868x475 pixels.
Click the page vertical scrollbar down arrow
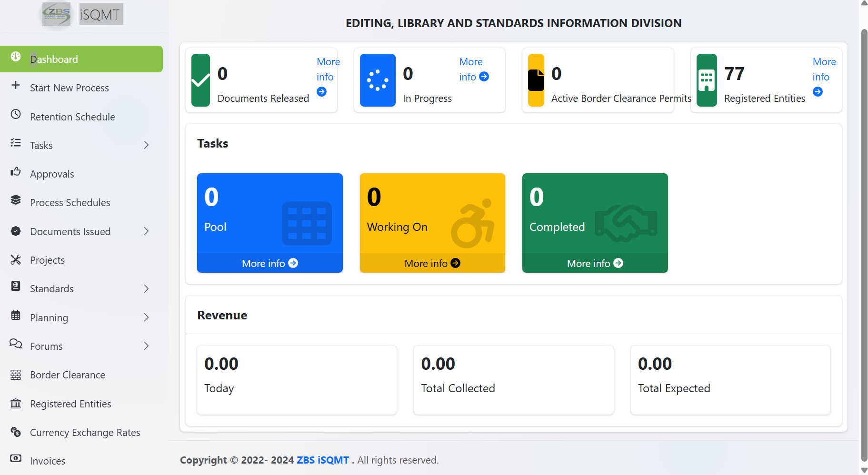click(x=864, y=470)
